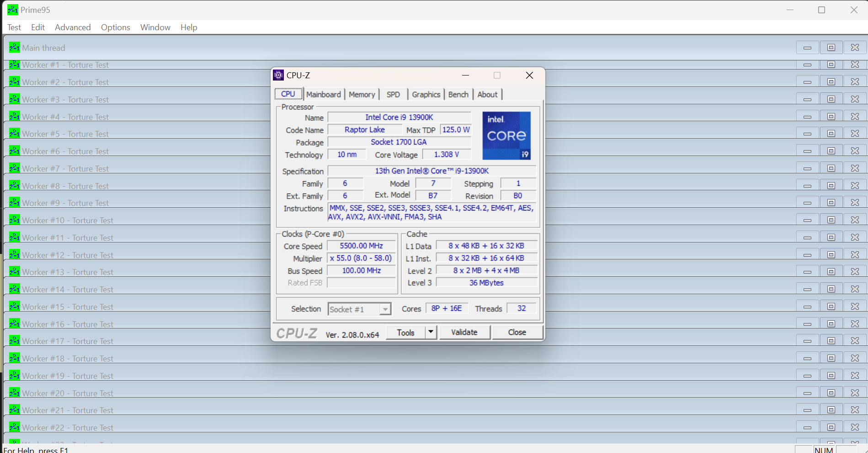Close the Worker #13 Torture Test window
Screen dimensions: 868x453
pos(855,272)
